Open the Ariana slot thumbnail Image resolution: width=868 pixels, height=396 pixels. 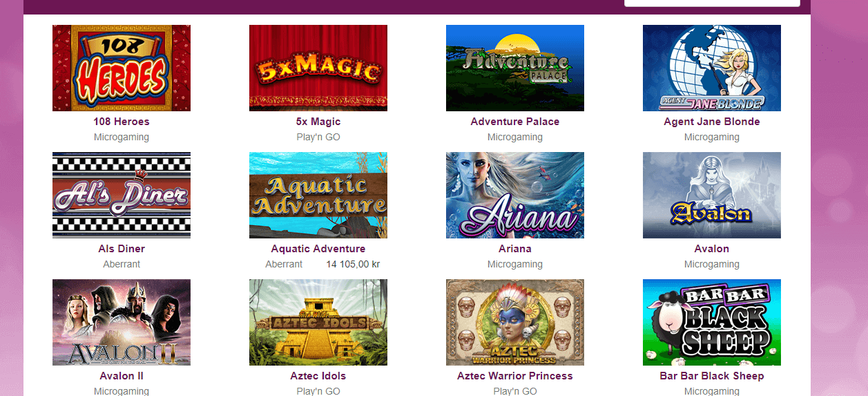(x=515, y=195)
